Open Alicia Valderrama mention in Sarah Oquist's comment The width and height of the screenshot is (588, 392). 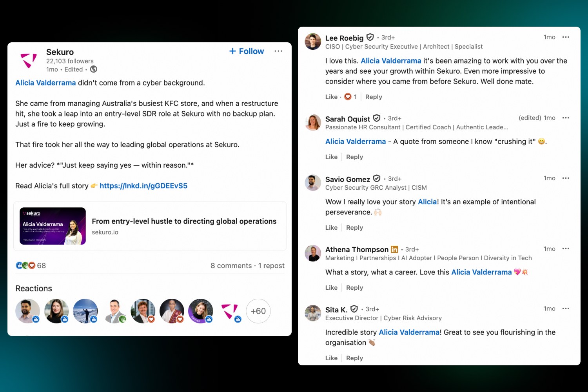point(356,142)
